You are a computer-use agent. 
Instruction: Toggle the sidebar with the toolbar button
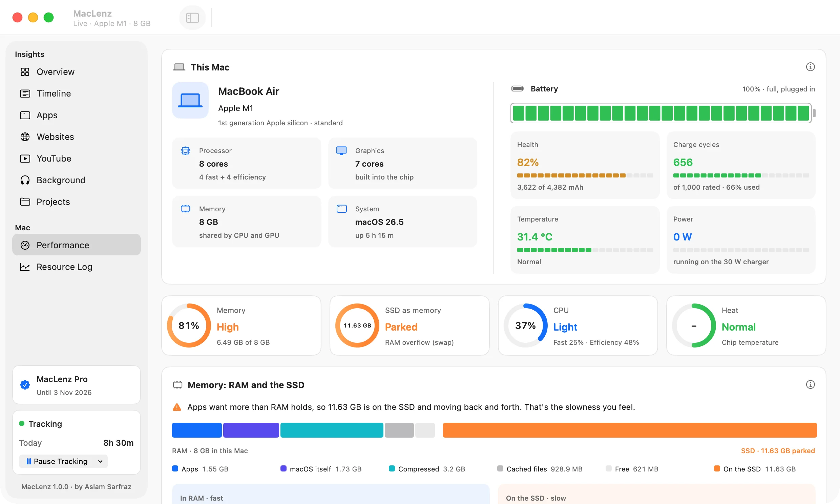pos(192,18)
